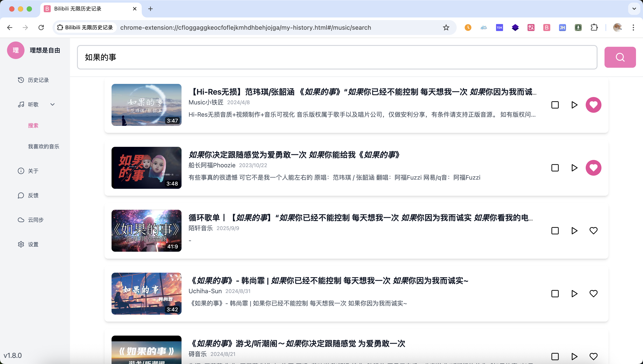The height and width of the screenshot is (364, 643).
Task: Bookmark page with the star icon
Action: tap(446, 28)
